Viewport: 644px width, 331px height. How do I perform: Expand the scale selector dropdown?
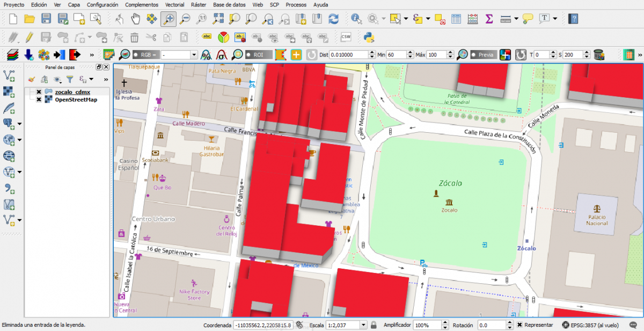(x=363, y=325)
